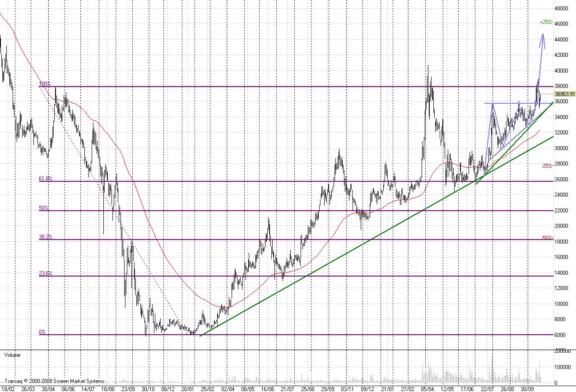This screenshot has width=576, height=392.
Task: Click the 05/04 date on time axis
Action: point(427,388)
